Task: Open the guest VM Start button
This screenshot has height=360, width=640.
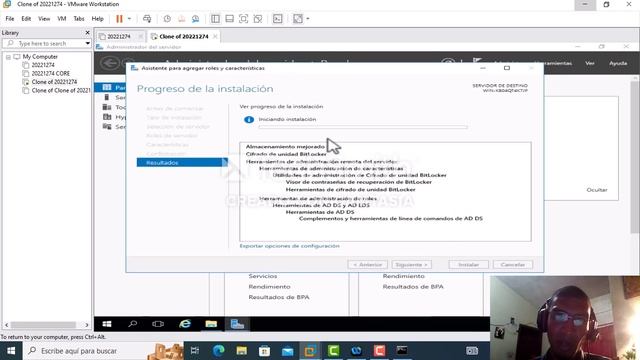Action: click(x=107, y=324)
